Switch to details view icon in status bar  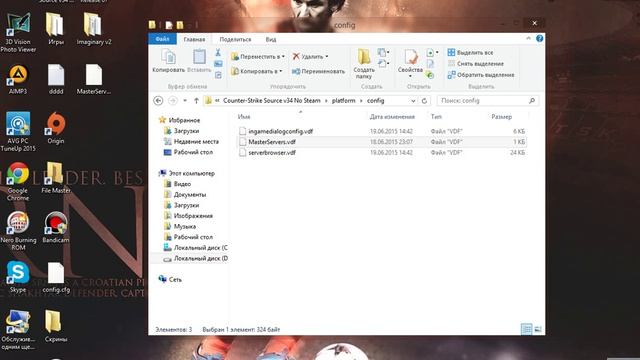527,329
